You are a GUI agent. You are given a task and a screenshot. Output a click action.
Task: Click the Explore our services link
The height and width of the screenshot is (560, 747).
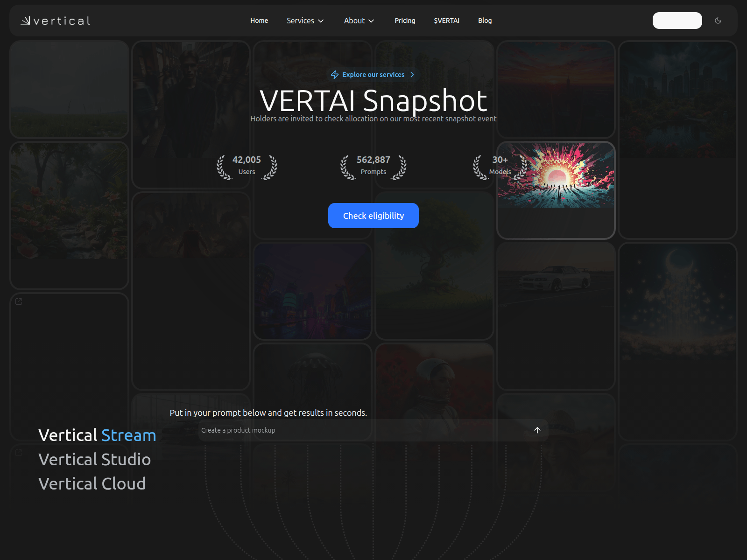click(373, 75)
